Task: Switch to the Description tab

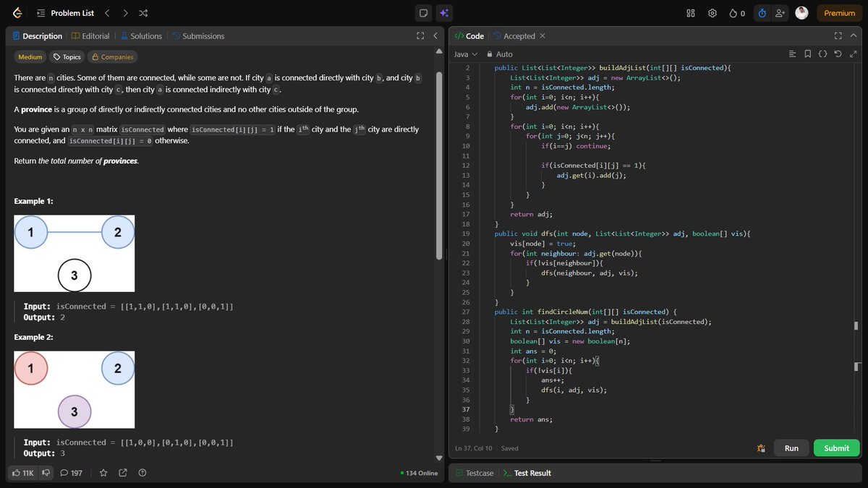Action: 38,35
